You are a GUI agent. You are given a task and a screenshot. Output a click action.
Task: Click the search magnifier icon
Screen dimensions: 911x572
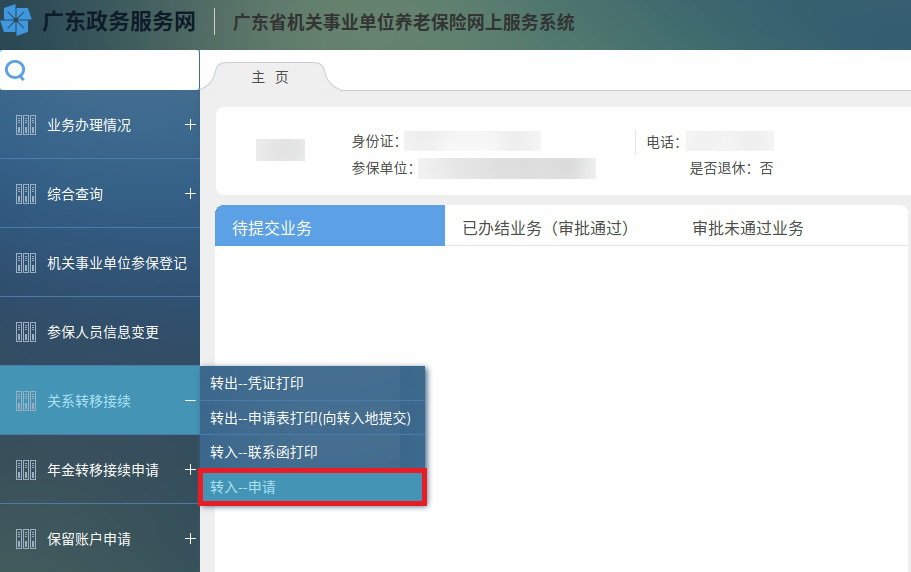[15, 71]
